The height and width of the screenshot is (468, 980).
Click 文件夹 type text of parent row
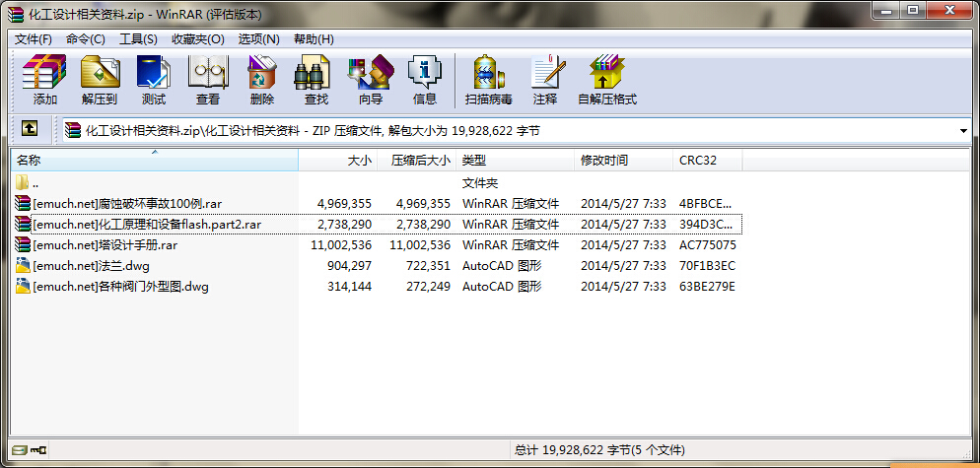(480, 183)
